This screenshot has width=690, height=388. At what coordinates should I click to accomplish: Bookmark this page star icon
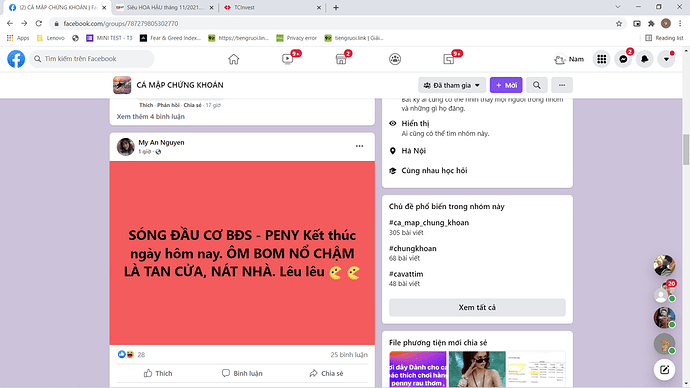(x=619, y=23)
